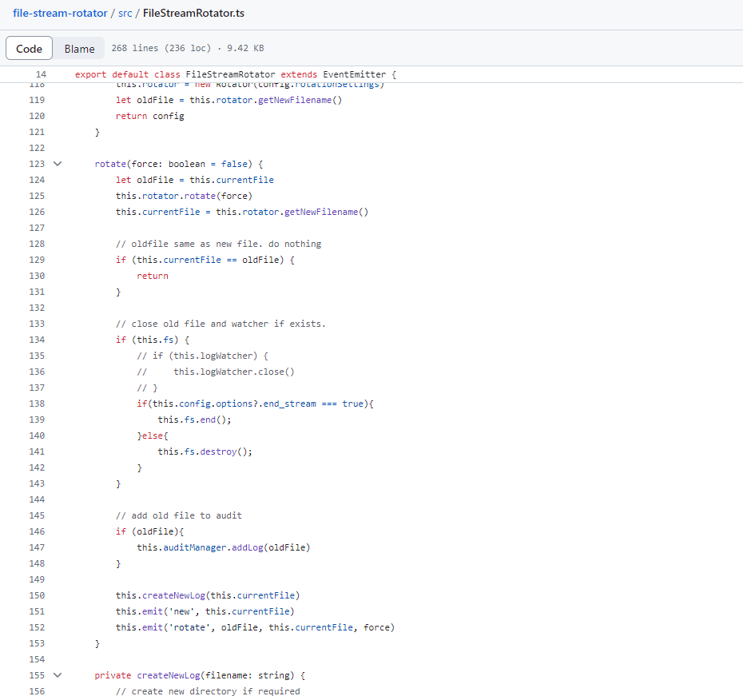Click line number 14 in sticky header

pyautogui.click(x=41, y=74)
